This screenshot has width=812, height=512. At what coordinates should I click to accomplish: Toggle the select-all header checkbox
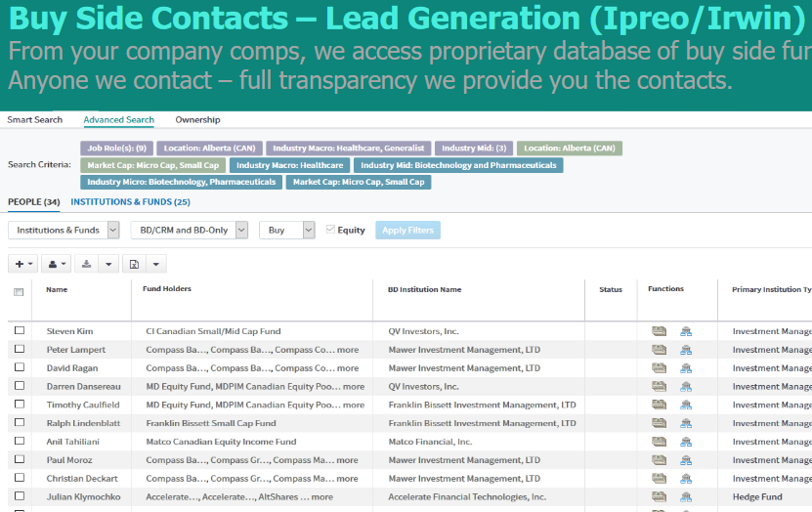[x=19, y=292]
